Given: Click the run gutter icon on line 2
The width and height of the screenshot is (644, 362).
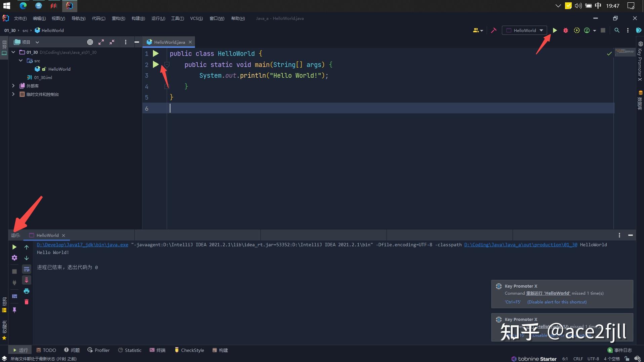Looking at the screenshot, I should pos(156,64).
